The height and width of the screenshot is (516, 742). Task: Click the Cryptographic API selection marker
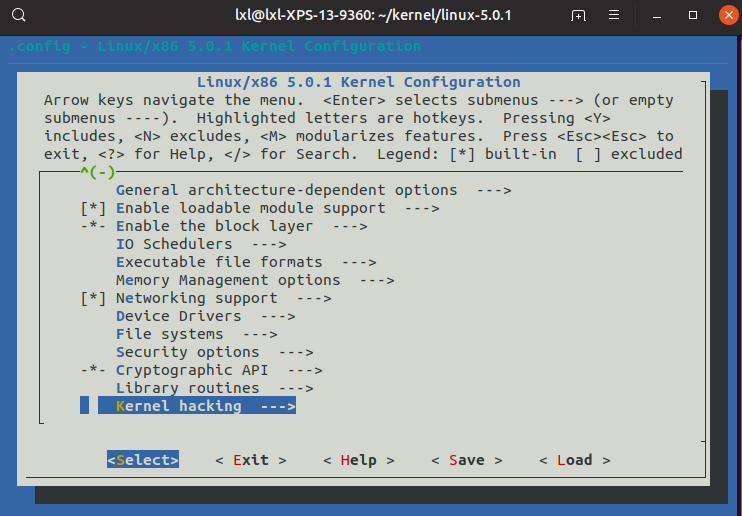[93, 370]
